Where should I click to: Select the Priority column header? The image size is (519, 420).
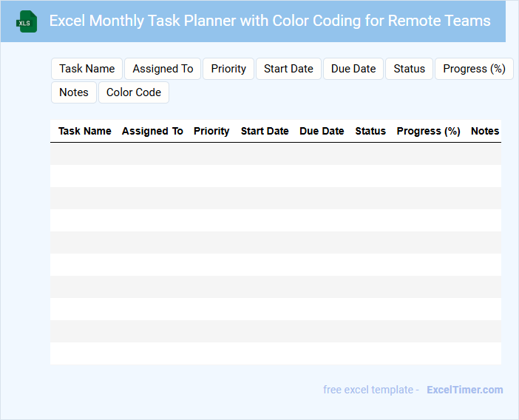click(211, 131)
